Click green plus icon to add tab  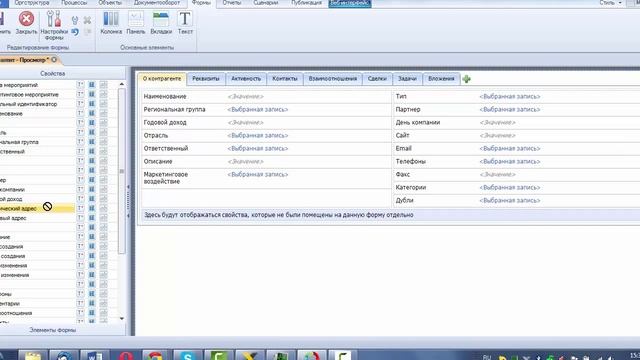click(x=467, y=79)
